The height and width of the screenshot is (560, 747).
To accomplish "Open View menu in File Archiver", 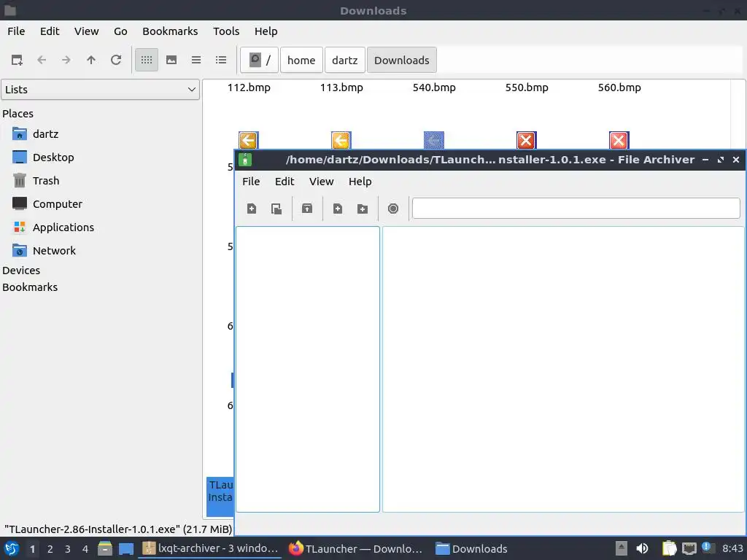I will 321,182.
